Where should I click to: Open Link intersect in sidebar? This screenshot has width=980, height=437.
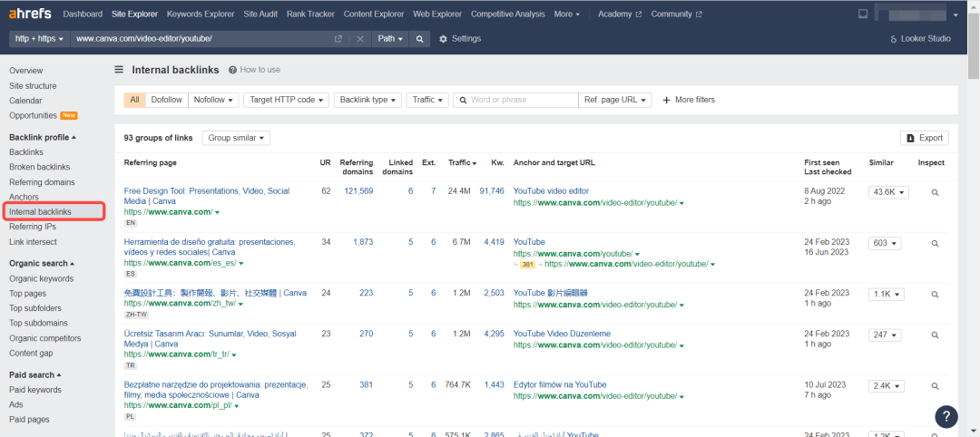(x=33, y=241)
